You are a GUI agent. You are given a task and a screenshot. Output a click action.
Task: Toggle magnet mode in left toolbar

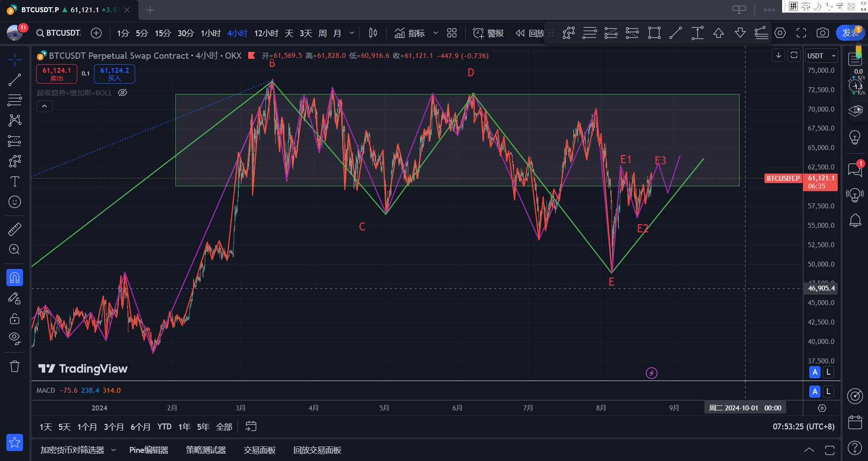point(14,278)
